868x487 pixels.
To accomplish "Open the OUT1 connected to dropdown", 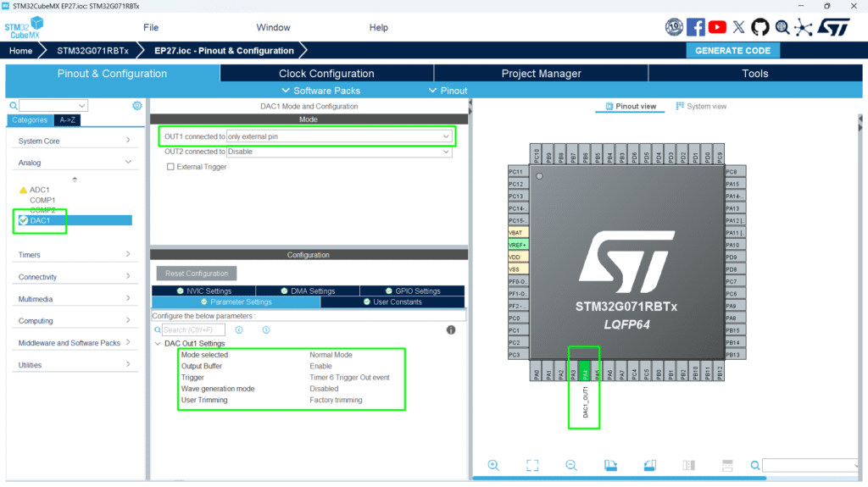I will point(339,136).
